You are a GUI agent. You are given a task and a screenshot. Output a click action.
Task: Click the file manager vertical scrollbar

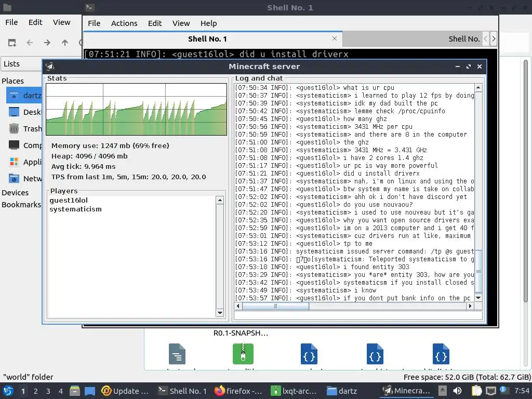coord(525,180)
